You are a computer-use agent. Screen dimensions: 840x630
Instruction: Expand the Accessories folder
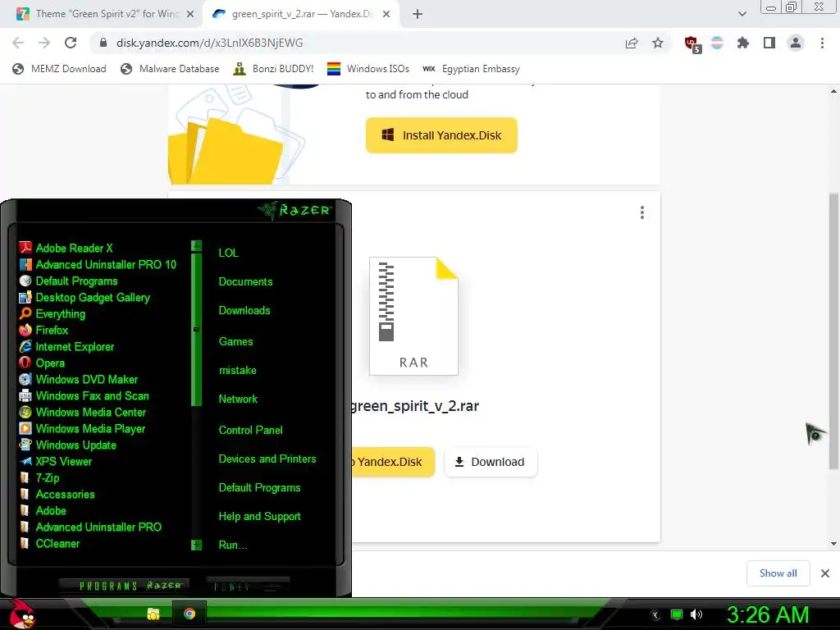(x=57, y=495)
